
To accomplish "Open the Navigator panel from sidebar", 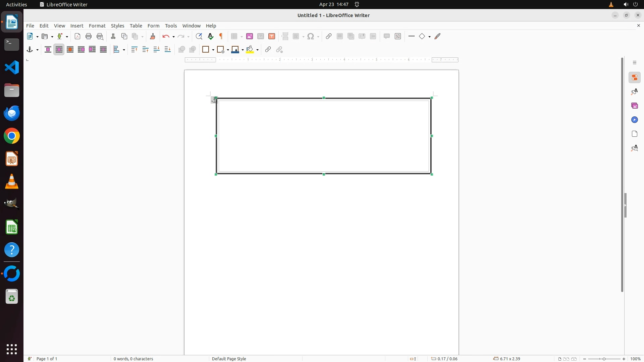I will 635,120.
